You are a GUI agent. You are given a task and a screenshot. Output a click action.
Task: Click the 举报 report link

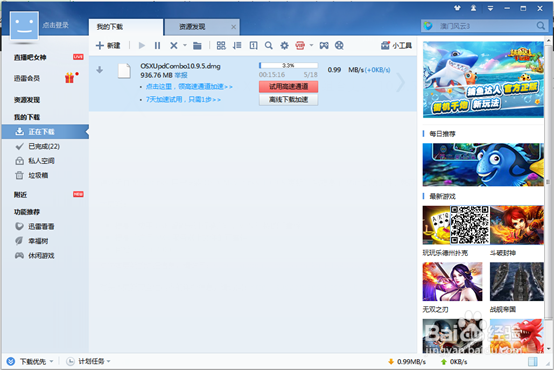[x=181, y=75]
